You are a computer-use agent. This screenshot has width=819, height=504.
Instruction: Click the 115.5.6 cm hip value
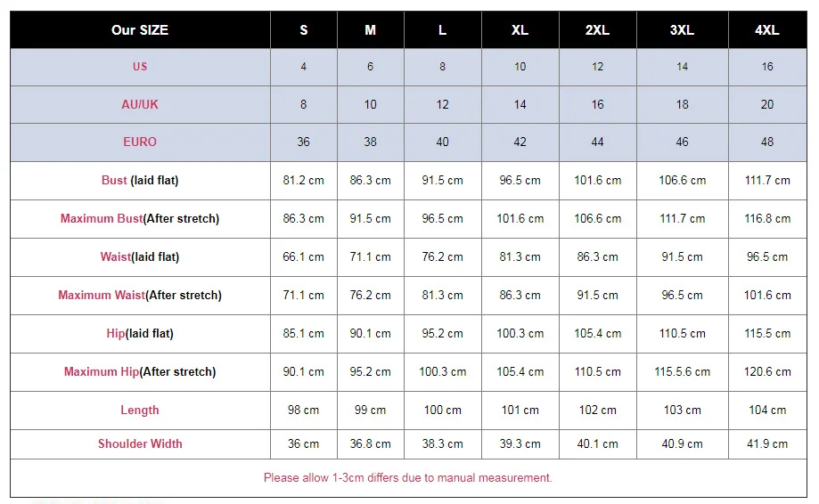682,371
